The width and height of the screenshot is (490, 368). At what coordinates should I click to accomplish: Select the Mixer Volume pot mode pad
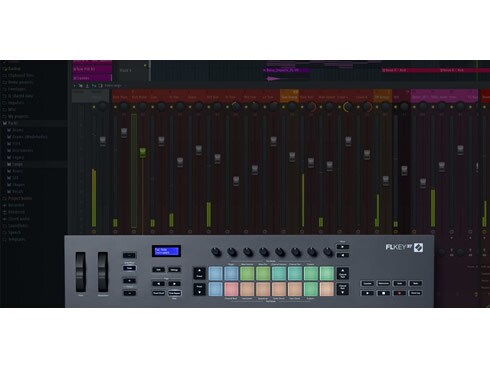pyautogui.click(x=247, y=273)
